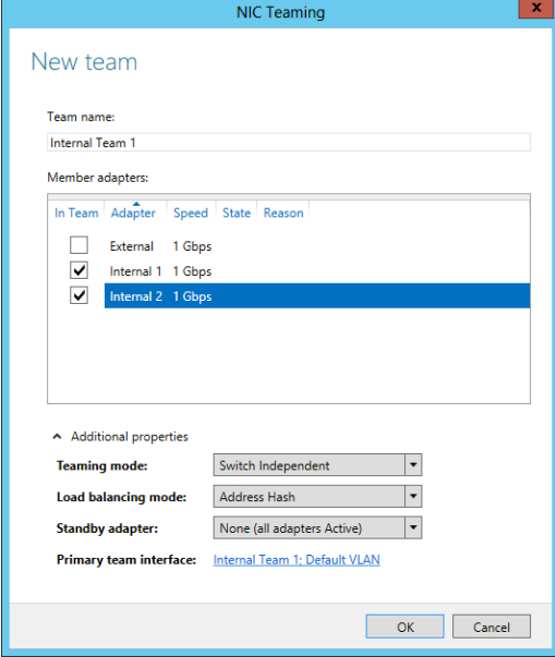This screenshot has width=555, height=657.
Task: Click the Internal 2 row 1 Gbps speed
Action: pyautogui.click(x=192, y=297)
